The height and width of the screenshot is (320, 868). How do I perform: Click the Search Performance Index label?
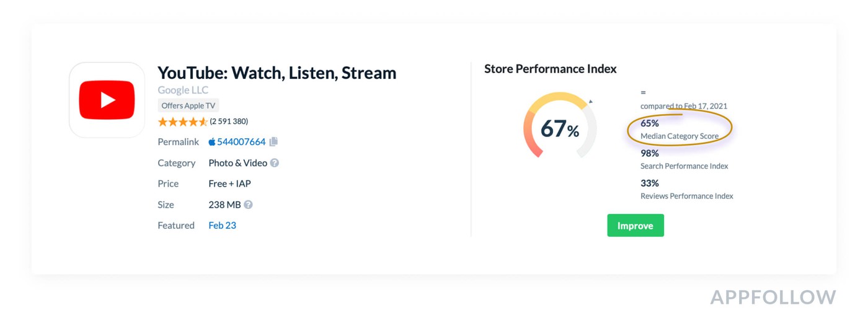684,166
